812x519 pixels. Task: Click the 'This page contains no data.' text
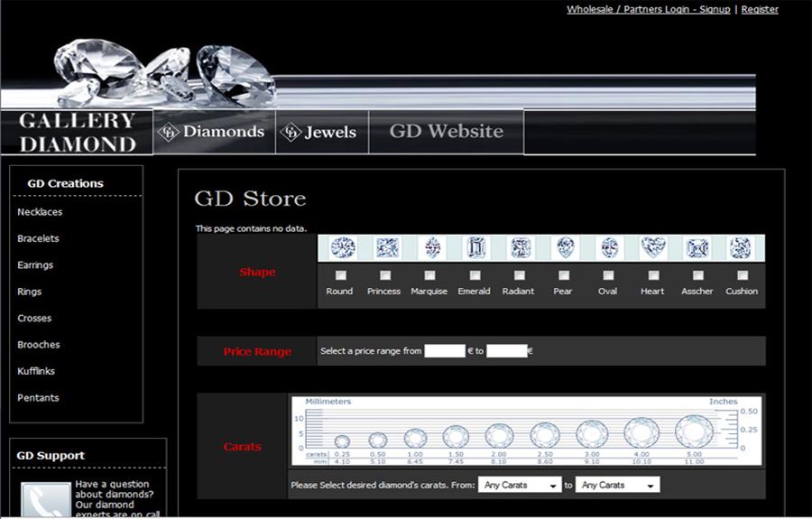click(251, 228)
